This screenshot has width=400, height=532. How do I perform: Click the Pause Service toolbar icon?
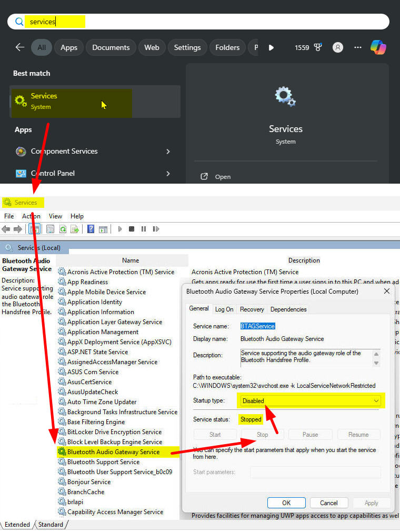tap(143, 229)
